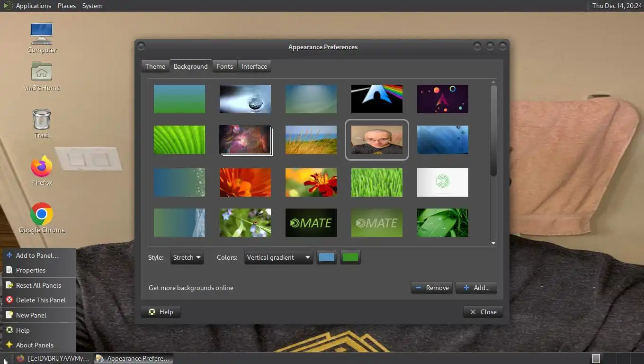This screenshot has height=364, width=644.
Task: Select the small blue flowers wallpaper thumbnail
Action: coord(245,223)
